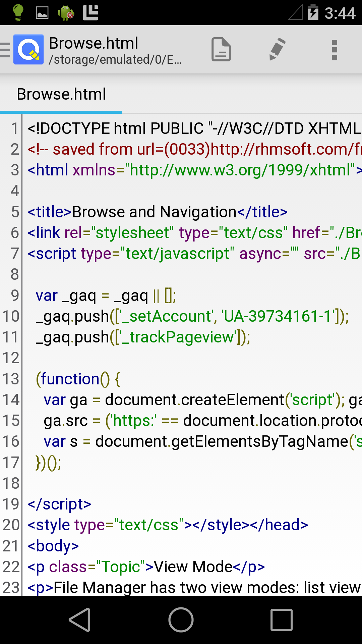Tap the pencil edit mode icon
362x644 pixels.
click(278, 50)
